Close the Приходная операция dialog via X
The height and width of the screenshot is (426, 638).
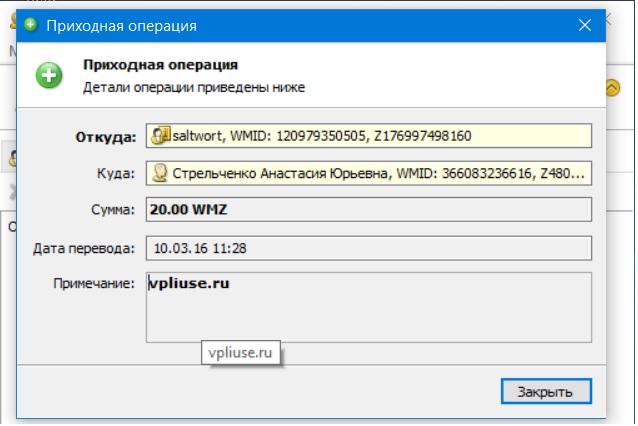pyautogui.click(x=585, y=26)
